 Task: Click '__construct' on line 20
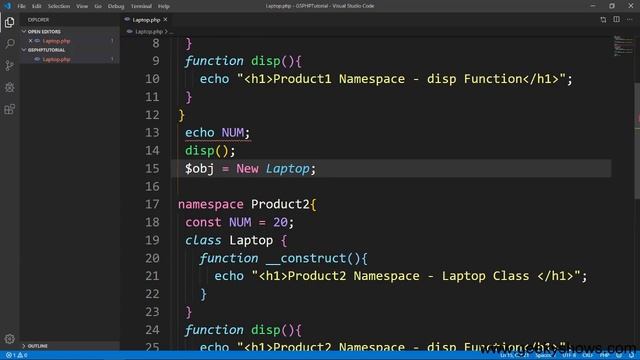click(306, 258)
